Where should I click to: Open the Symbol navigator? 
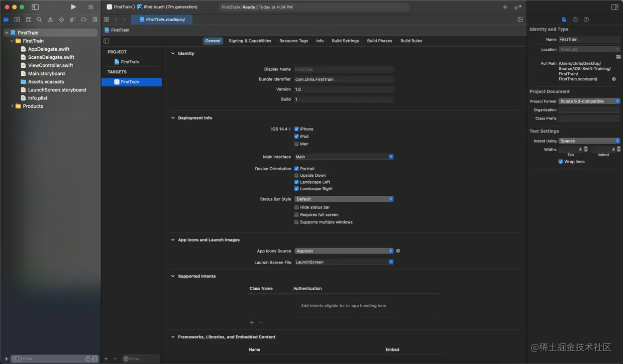tap(28, 20)
